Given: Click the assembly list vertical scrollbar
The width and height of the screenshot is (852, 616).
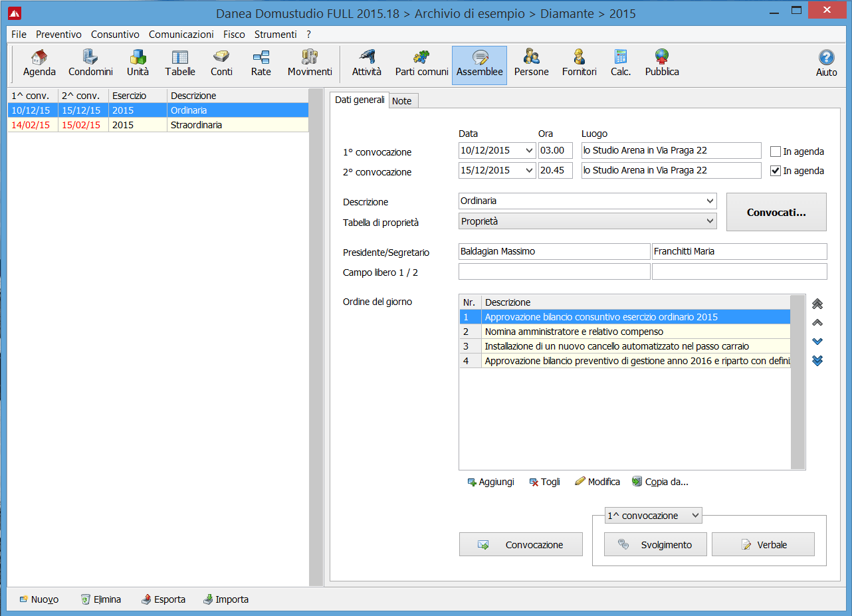Looking at the screenshot, I should tap(315, 337).
